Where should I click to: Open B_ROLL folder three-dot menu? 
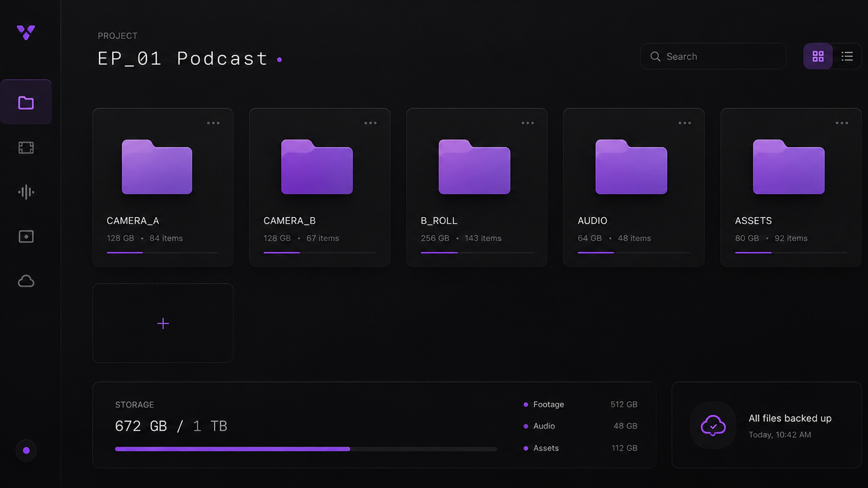[x=528, y=123]
